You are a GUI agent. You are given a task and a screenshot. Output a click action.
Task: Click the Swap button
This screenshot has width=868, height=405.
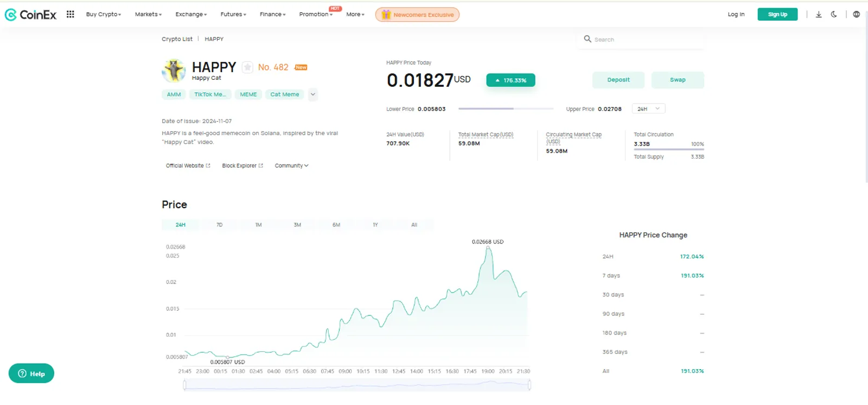click(678, 80)
